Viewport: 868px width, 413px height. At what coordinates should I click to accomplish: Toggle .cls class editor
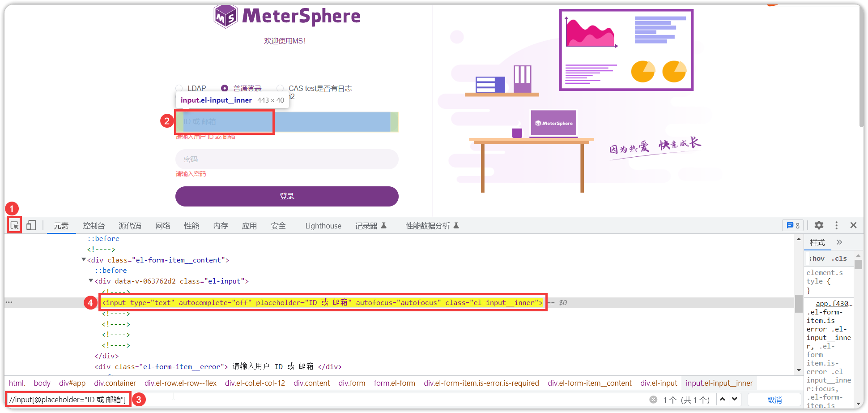pyautogui.click(x=839, y=258)
